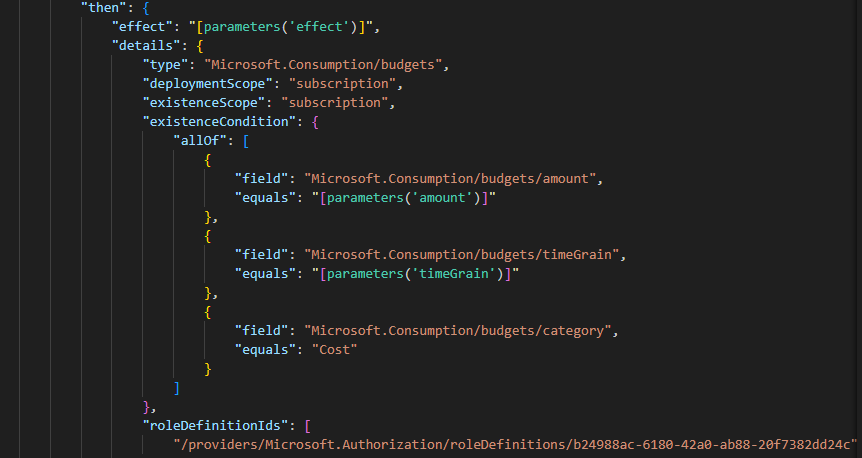Screen dimensions: 862x458
Task: Click the "equals" key on the timeGrain line
Action: point(266,273)
